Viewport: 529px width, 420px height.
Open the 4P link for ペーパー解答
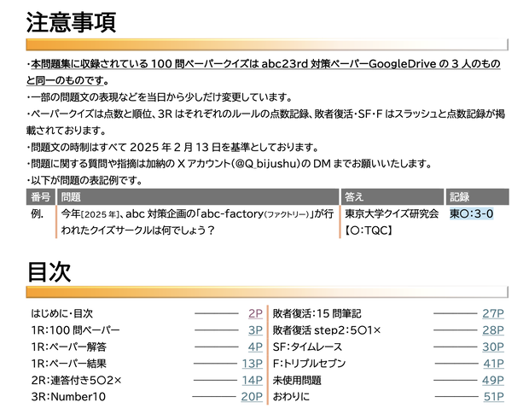[x=255, y=347]
